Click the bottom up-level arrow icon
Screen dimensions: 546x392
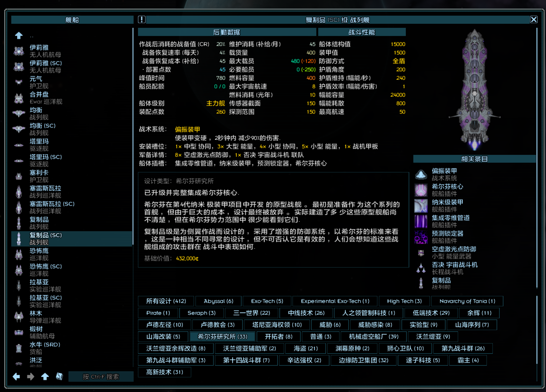coord(45,377)
